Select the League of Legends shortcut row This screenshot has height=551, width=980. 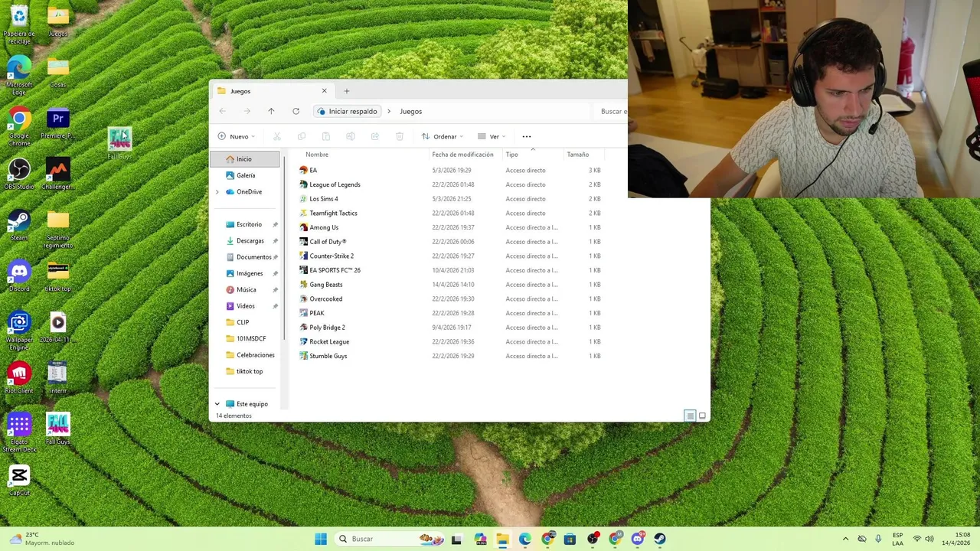[452, 184]
